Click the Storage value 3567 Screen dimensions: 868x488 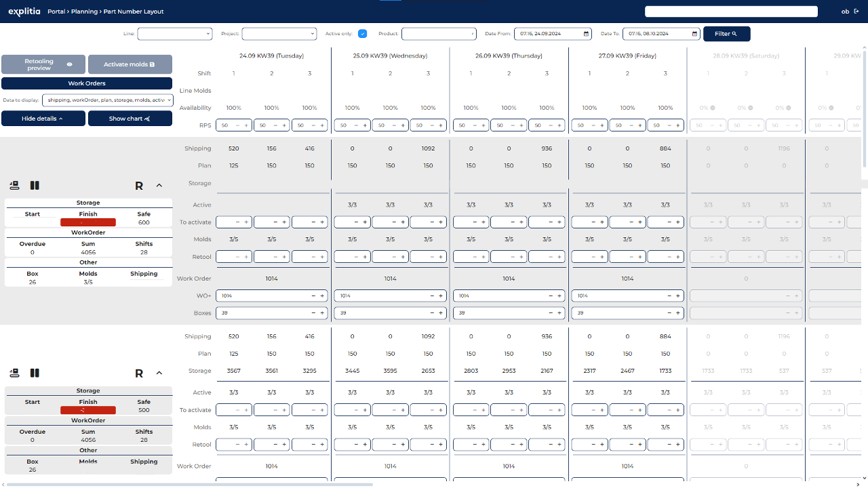pos(234,371)
